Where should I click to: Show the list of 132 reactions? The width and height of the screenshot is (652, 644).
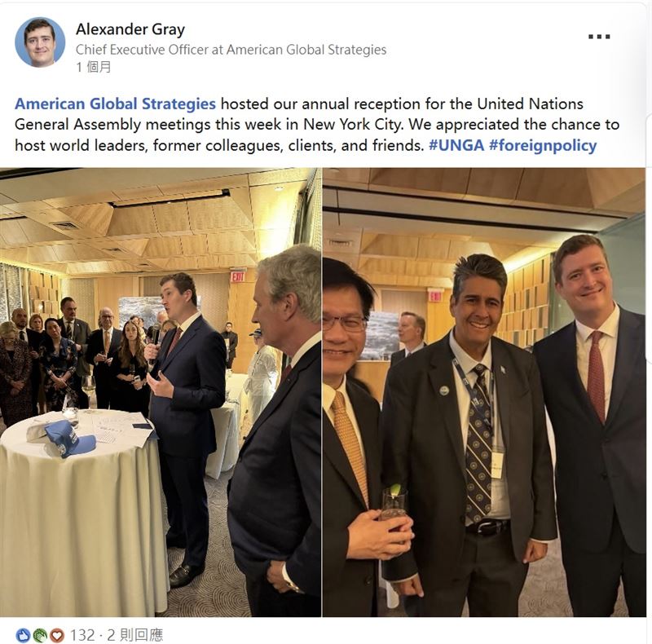pos(82,635)
